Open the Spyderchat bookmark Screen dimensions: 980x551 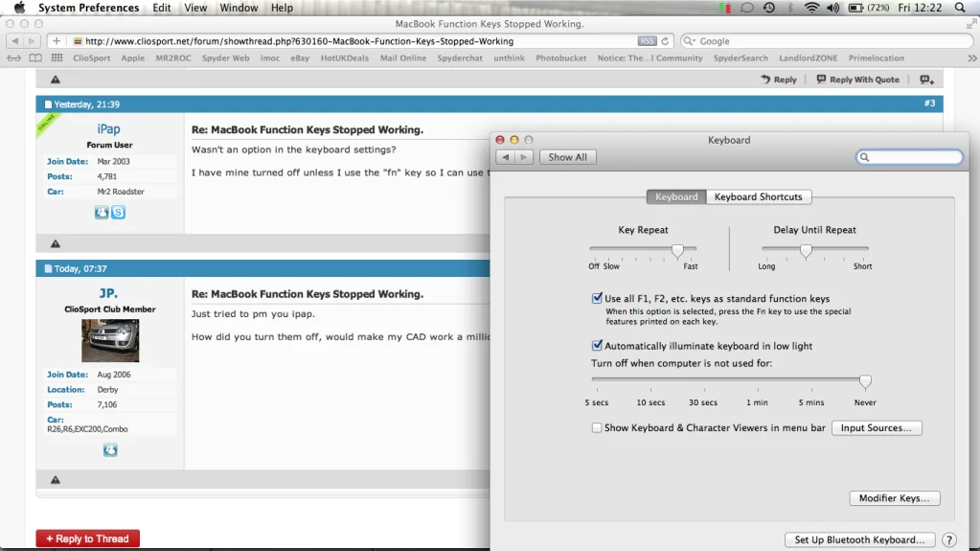pyautogui.click(x=460, y=58)
